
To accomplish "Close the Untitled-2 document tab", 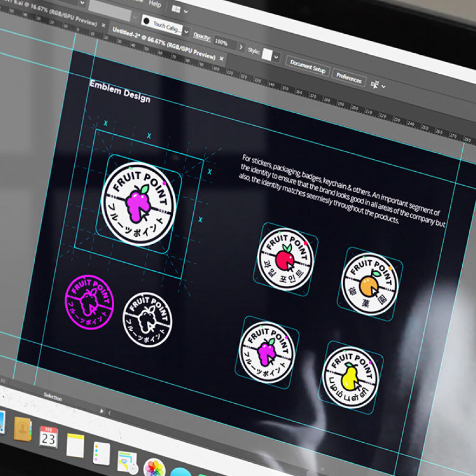I will [x=222, y=59].
